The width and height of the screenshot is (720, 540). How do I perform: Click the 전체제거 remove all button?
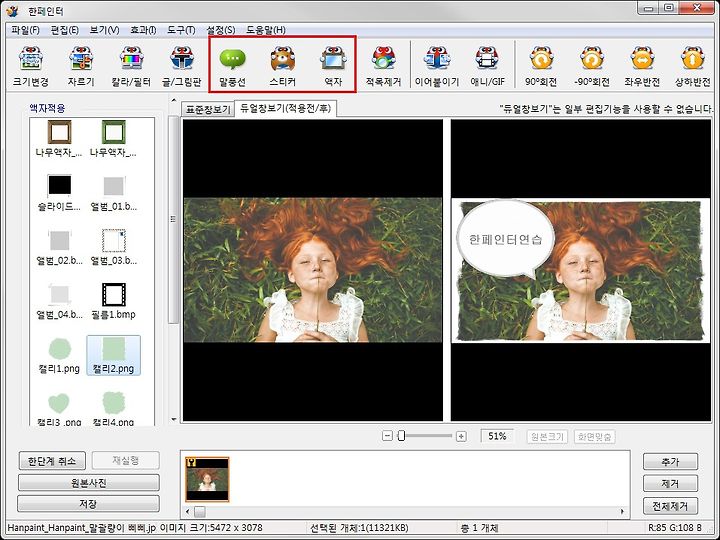[670, 506]
